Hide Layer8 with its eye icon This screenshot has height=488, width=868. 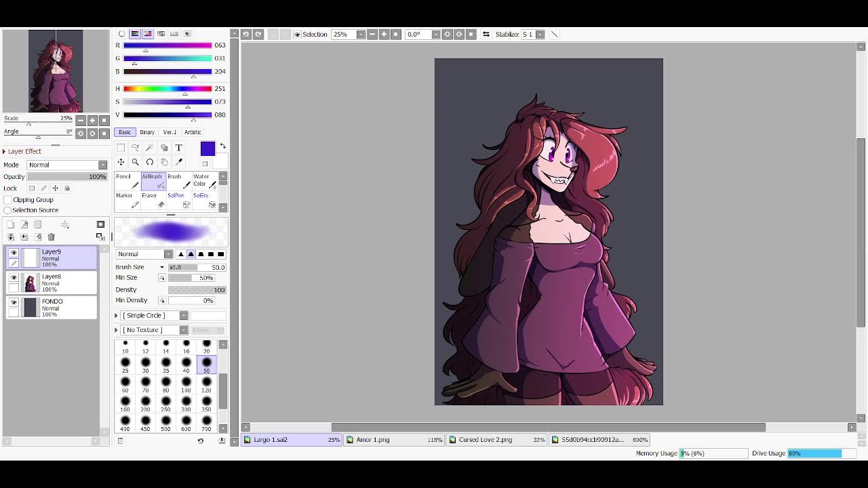14,278
